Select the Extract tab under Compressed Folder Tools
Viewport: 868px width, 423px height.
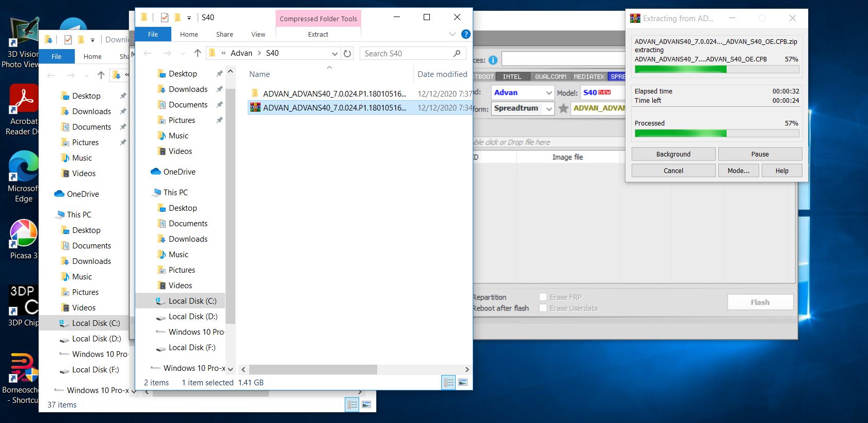pos(318,34)
